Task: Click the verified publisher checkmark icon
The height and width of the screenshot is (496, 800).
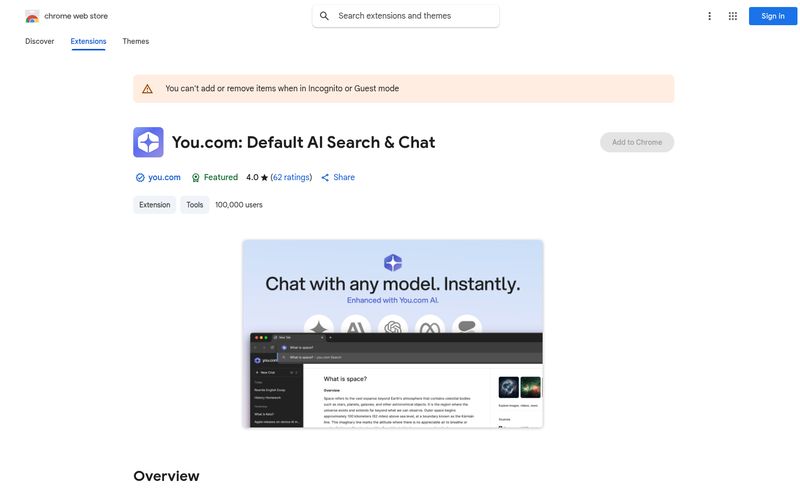Action: 140,178
